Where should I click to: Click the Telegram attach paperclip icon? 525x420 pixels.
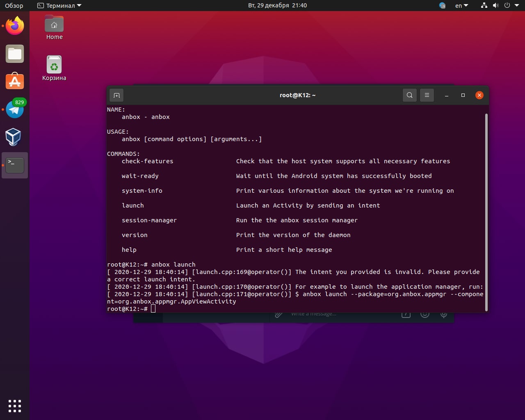(279, 315)
